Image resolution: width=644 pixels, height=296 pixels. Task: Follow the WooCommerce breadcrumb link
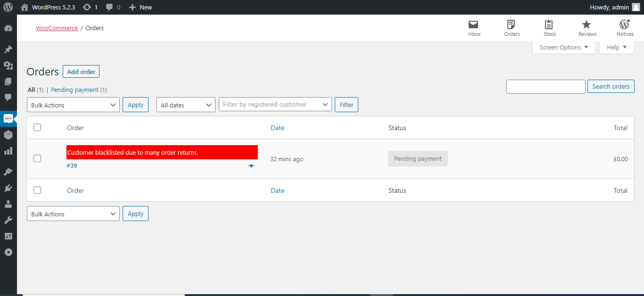tap(57, 28)
